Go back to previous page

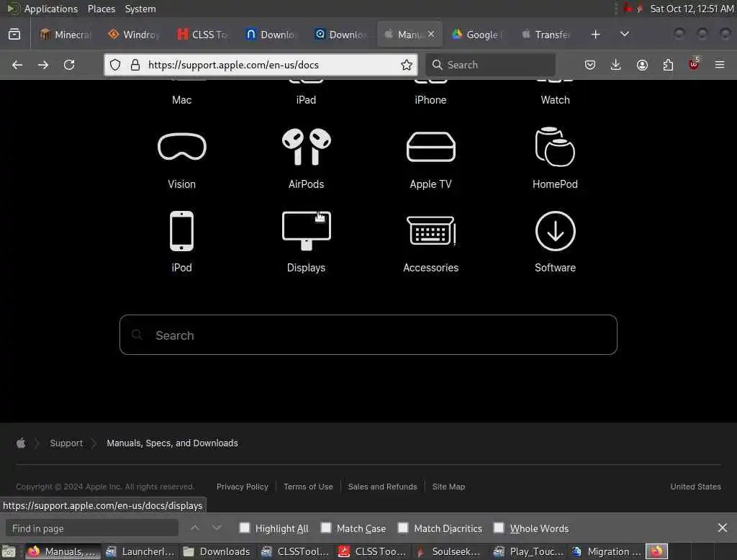(17, 65)
